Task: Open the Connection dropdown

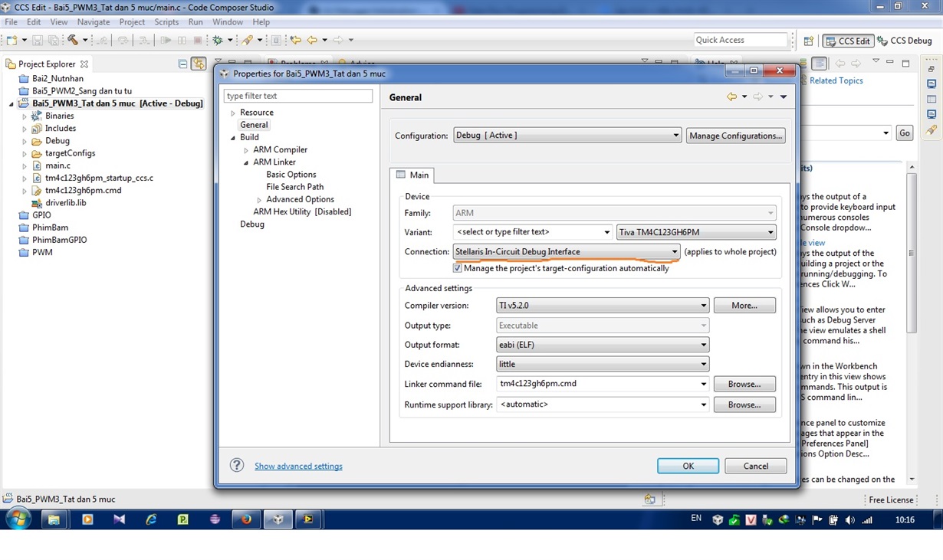Action: coord(567,252)
